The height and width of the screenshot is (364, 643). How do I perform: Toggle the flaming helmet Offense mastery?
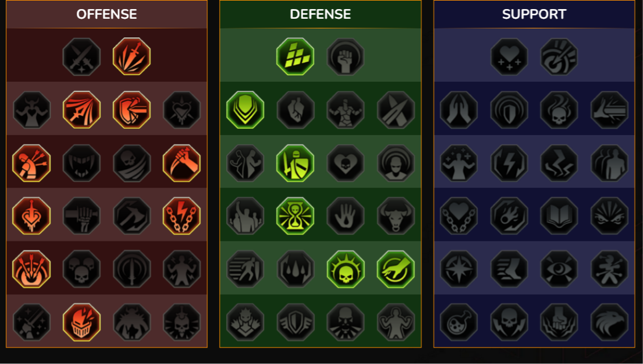tap(81, 322)
